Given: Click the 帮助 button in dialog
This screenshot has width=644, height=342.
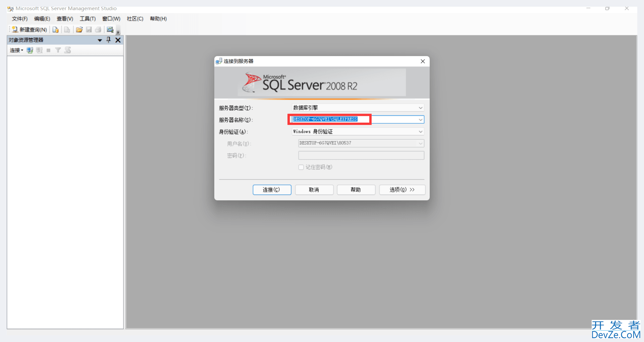Looking at the screenshot, I should point(356,190).
